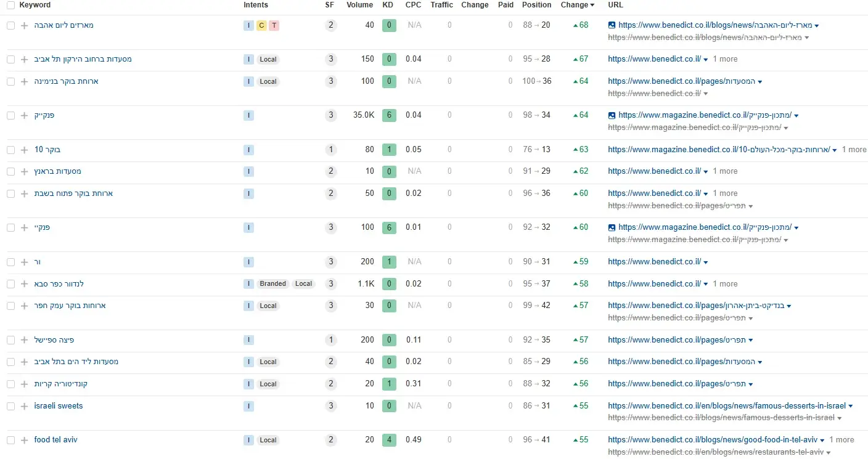
Task: Click SF badge in food tel aviv row
Action: (331, 440)
